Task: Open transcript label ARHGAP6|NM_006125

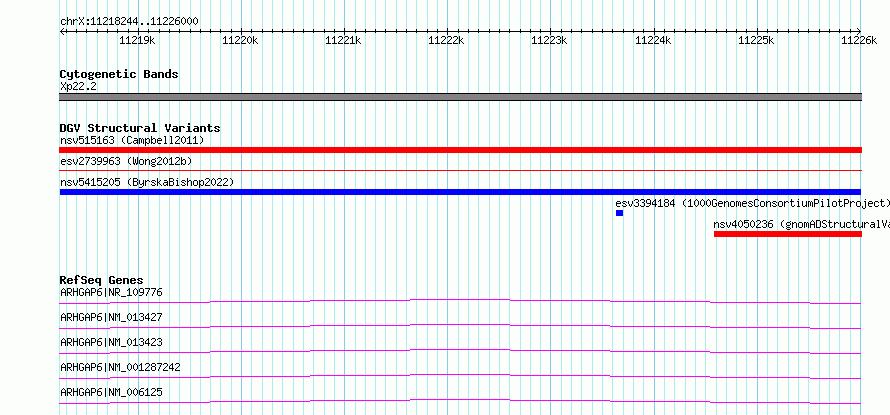Action: click(111, 392)
